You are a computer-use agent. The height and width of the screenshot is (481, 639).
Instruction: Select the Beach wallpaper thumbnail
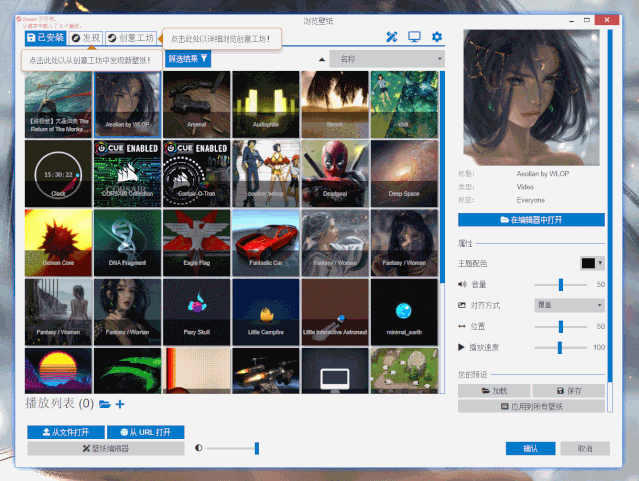click(x=335, y=104)
